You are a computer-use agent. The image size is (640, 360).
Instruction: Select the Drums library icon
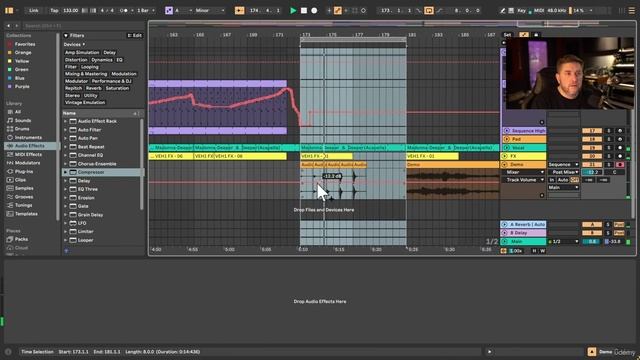click(x=10, y=129)
